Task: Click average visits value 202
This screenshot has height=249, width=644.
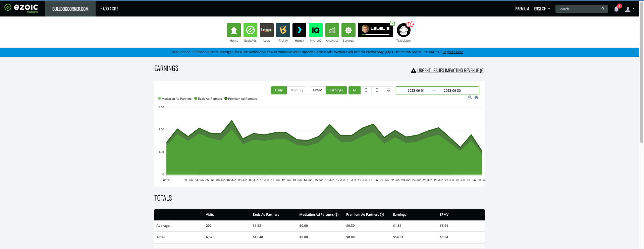Action: (x=209, y=226)
